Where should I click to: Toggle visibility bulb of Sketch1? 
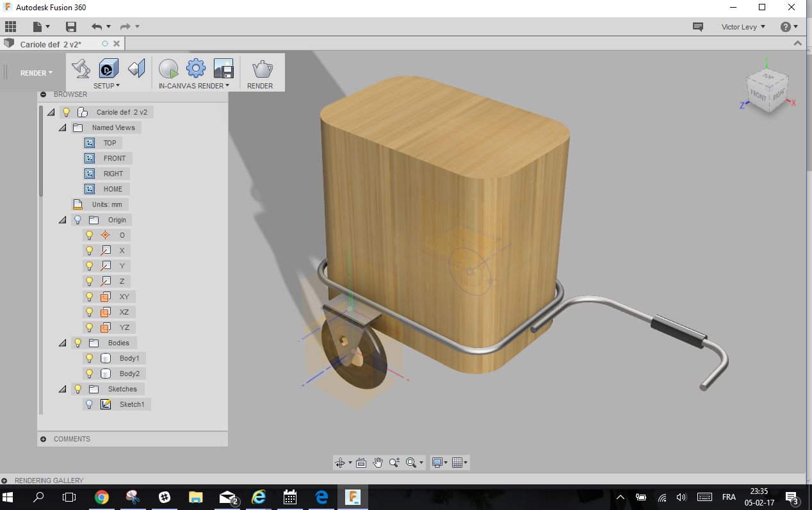click(90, 404)
